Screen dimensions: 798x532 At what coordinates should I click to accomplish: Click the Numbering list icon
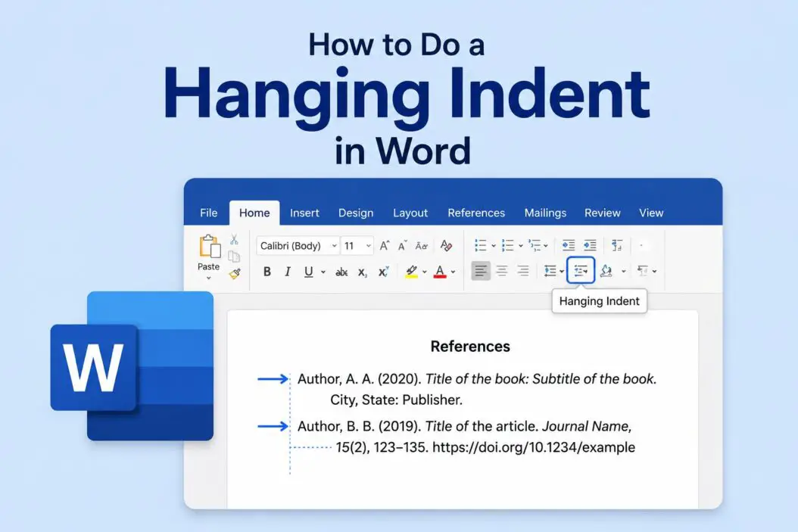click(507, 246)
